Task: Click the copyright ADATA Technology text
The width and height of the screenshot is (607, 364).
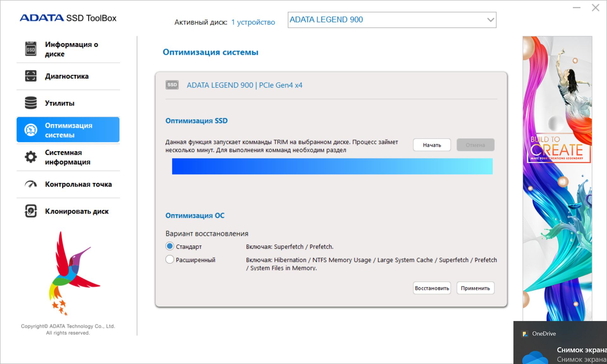Action: click(x=68, y=329)
